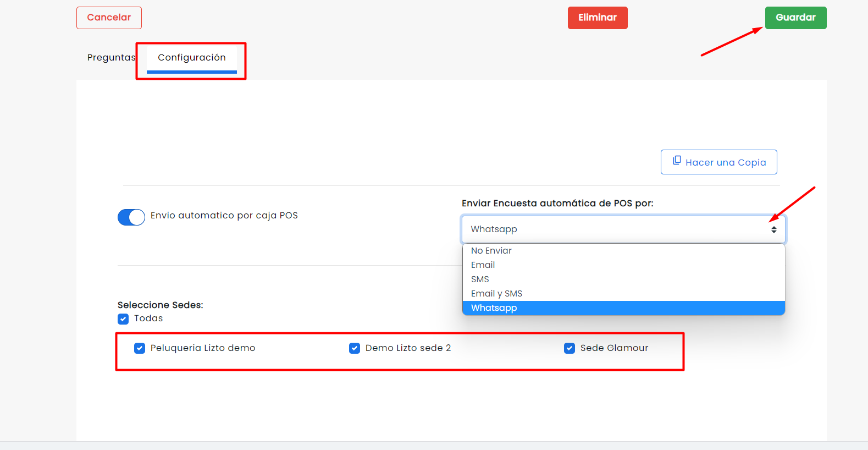Viewport: 868px width, 450px height.
Task: Click the red Eliminar button
Action: [x=598, y=18]
